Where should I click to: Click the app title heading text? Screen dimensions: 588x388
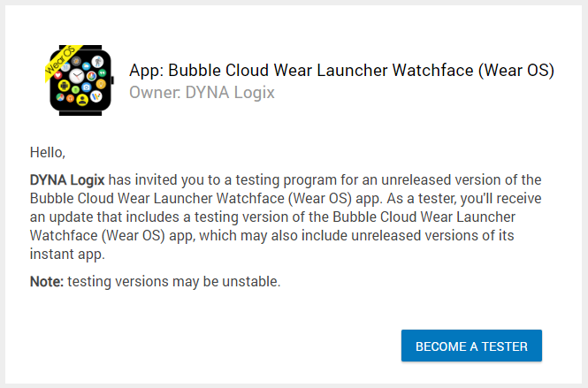[x=341, y=71]
